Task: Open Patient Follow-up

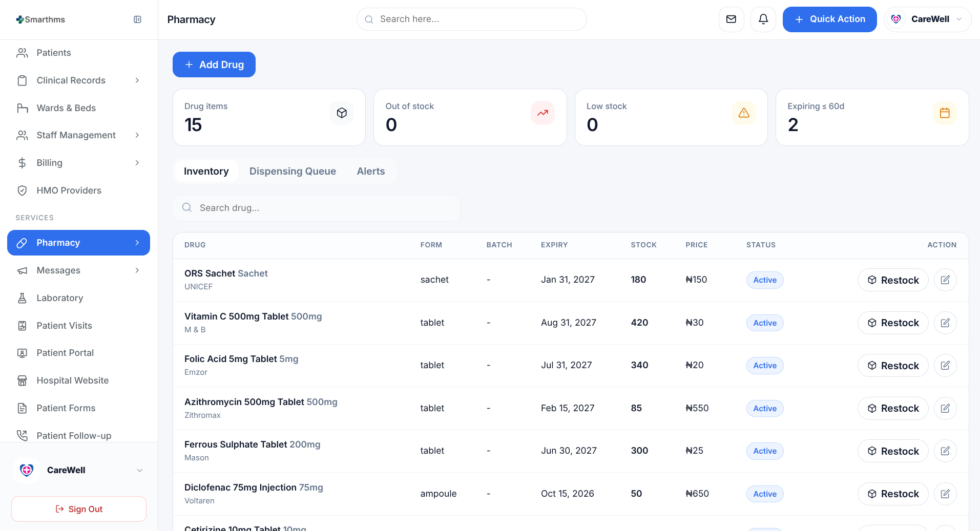Action: [x=78, y=436]
